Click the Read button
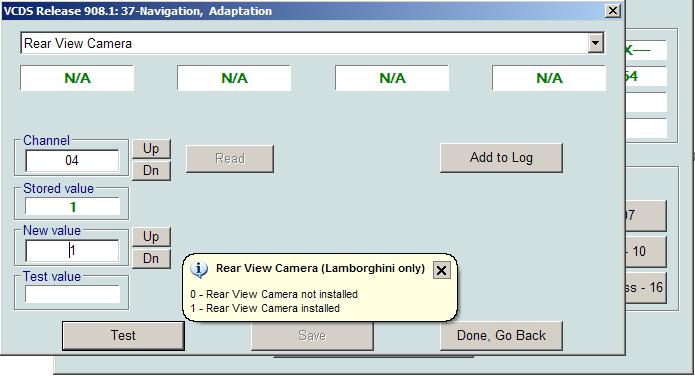 click(x=230, y=159)
